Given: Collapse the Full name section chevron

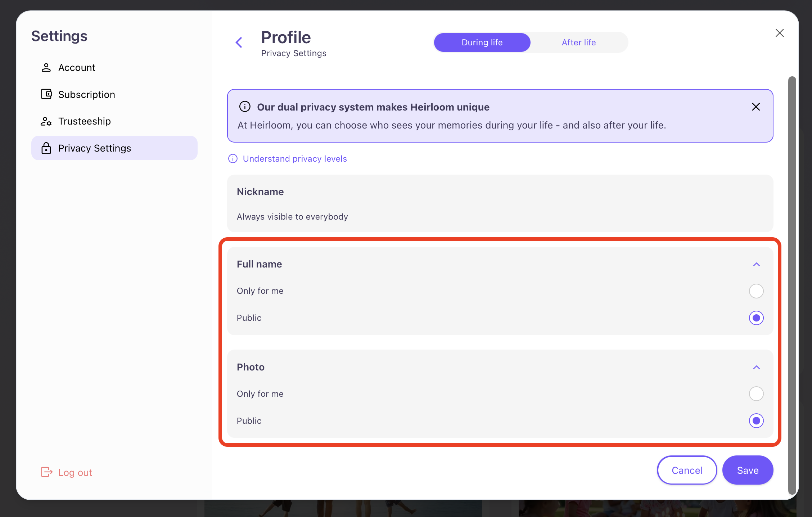Looking at the screenshot, I should 756,265.
